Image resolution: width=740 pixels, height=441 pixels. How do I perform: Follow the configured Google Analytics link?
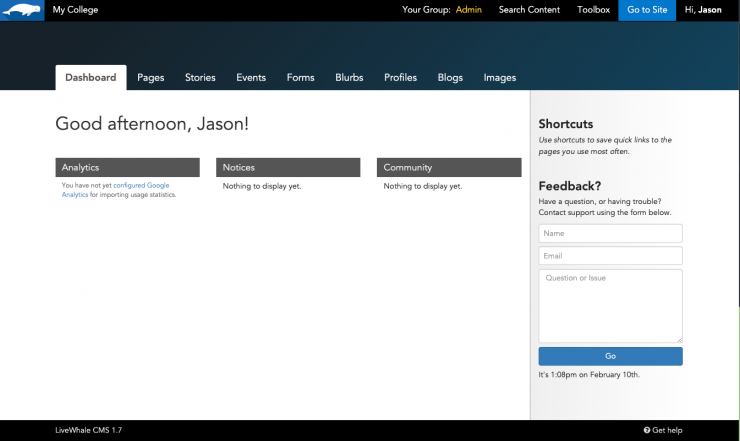[141, 186]
